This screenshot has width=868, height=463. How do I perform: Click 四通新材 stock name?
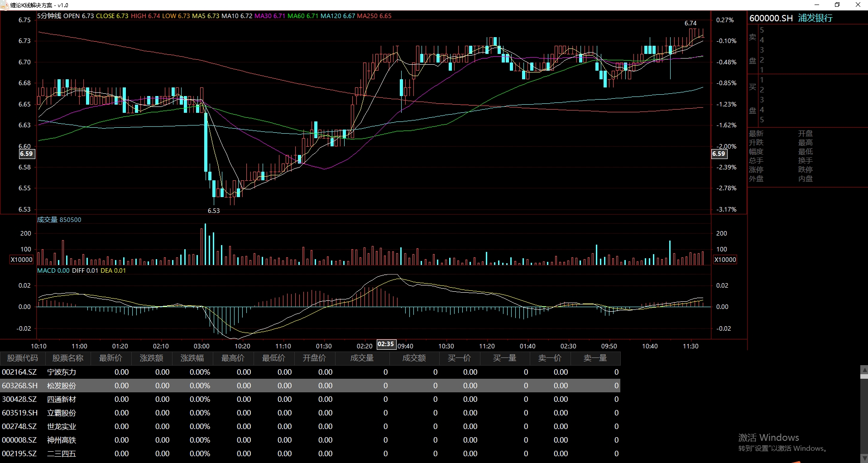pos(62,399)
